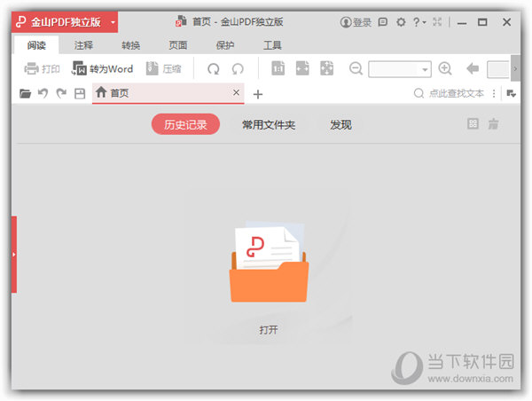Select the 发现 section

coord(340,124)
